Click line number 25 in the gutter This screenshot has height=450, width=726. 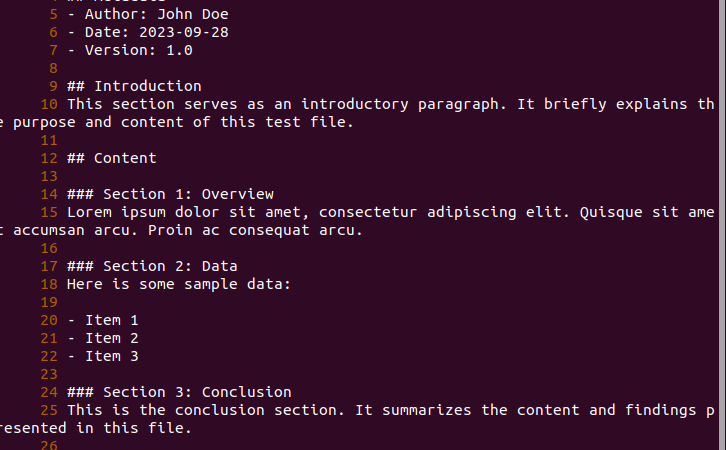(49, 410)
